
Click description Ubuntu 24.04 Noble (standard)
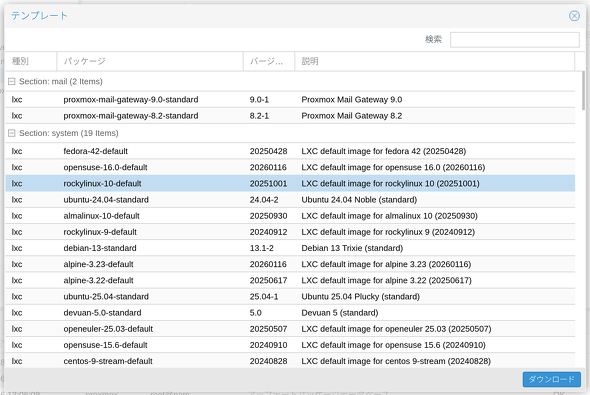(x=359, y=200)
